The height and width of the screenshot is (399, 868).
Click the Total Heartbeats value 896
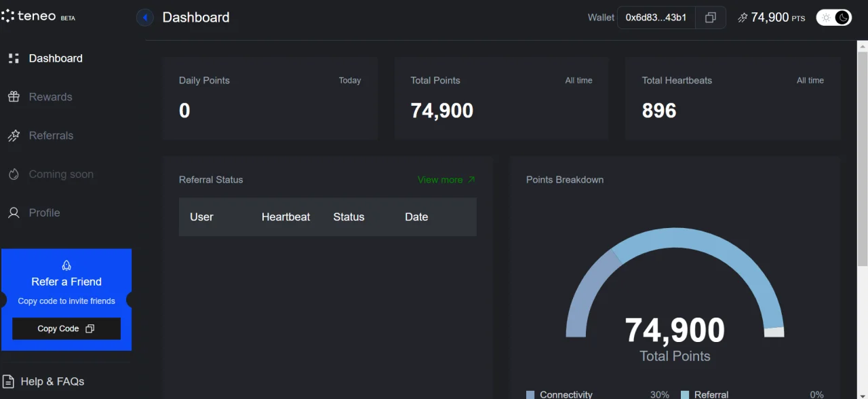659,111
